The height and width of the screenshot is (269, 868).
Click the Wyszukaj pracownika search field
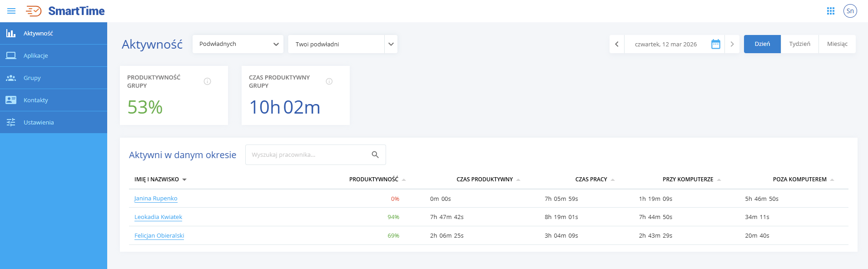point(316,154)
